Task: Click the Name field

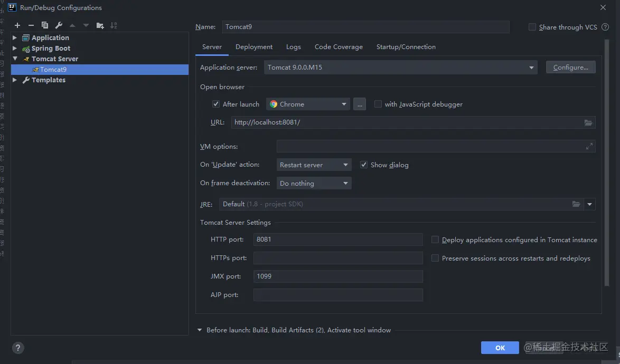Action: point(366,27)
